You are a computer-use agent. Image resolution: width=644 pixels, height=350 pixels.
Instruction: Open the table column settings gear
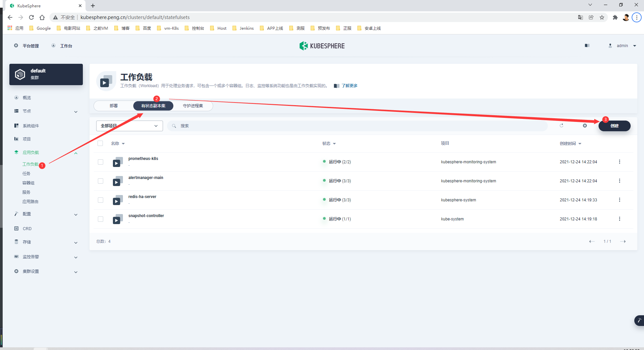[585, 126]
